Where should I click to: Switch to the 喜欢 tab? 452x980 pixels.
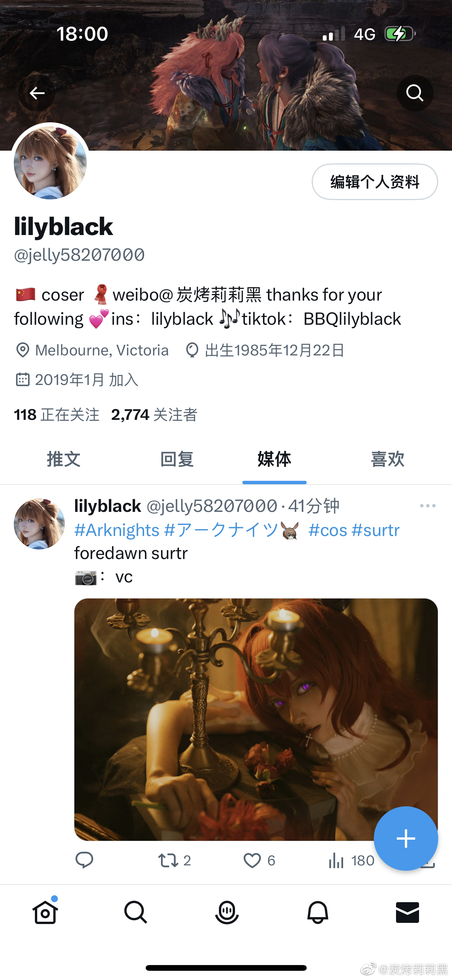pyautogui.click(x=388, y=459)
